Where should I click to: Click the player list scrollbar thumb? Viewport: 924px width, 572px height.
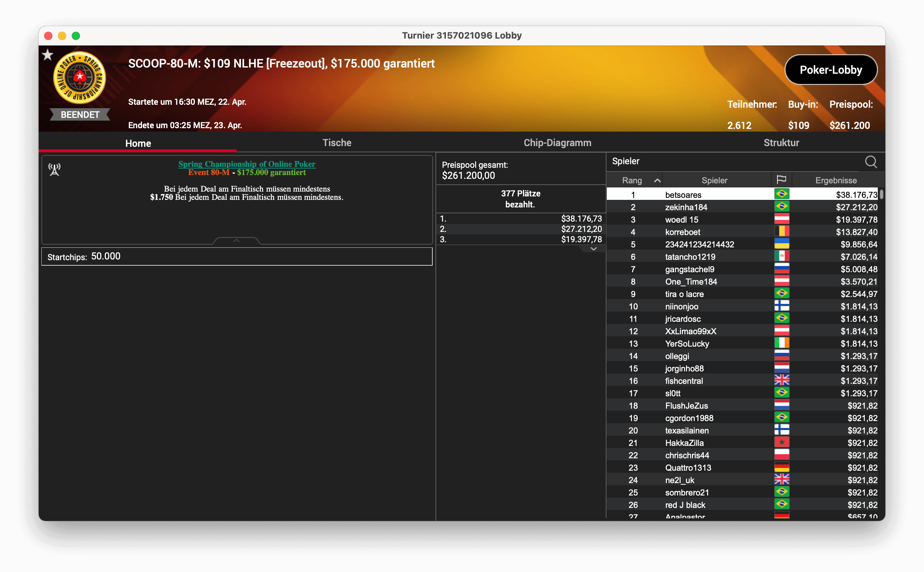point(882,194)
